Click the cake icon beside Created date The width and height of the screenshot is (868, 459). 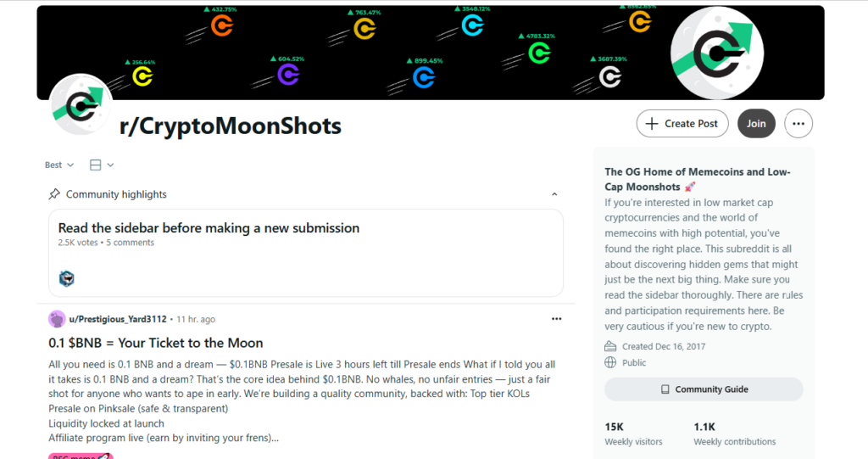[610, 346]
